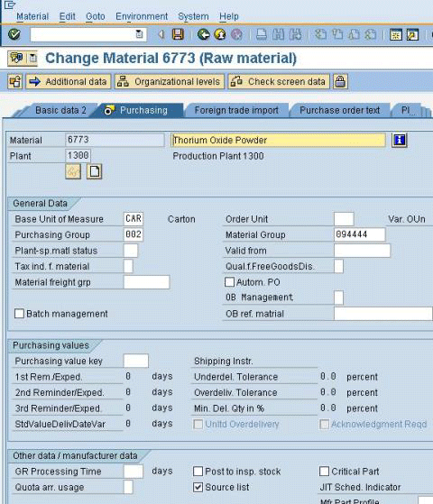Image resolution: width=433 pixels, height=504 pixels.
Task: Open the Environment menu
Action: click(142, 16)
